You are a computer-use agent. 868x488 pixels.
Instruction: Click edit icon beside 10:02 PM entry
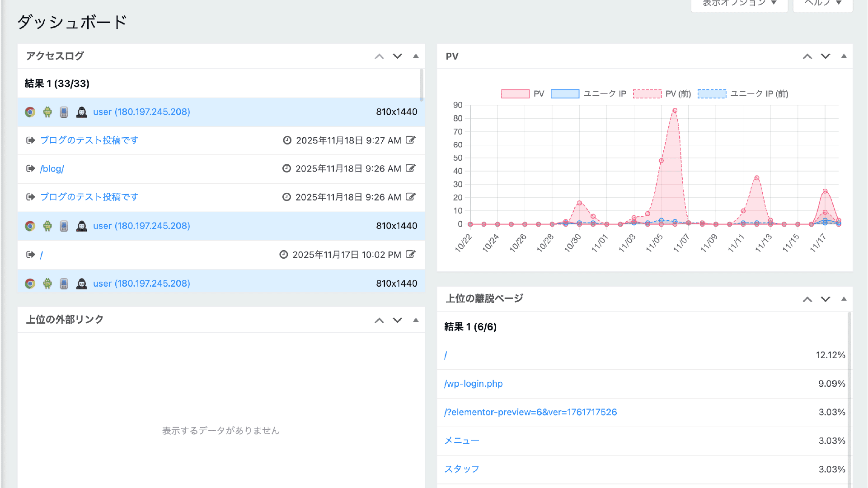click(410, 254)
